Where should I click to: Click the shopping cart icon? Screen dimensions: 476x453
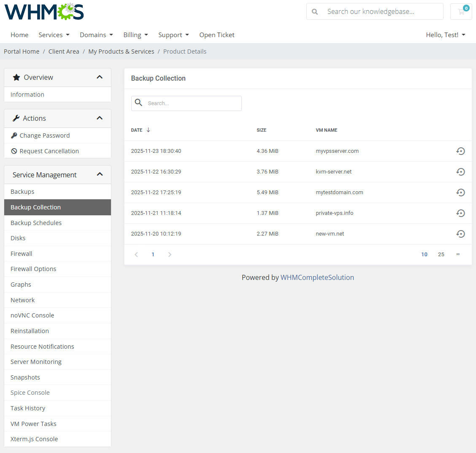pyautogui.click(x=461, y=11)
